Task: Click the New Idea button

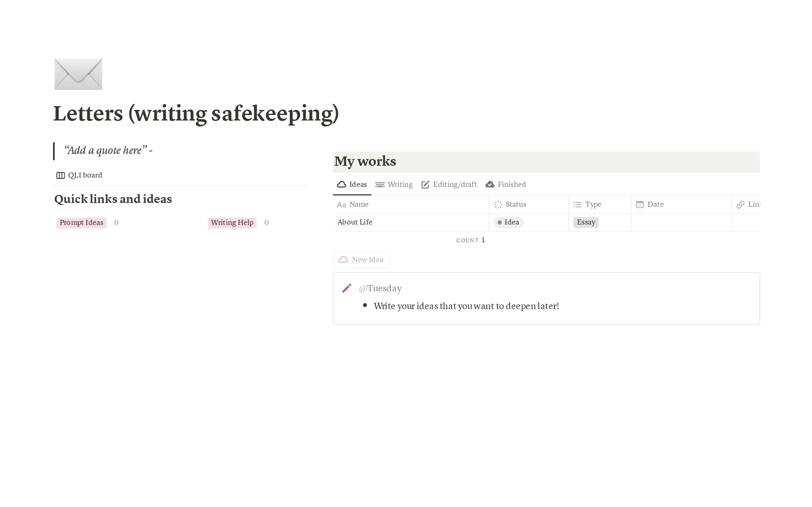Action: [x=361, y=259]
